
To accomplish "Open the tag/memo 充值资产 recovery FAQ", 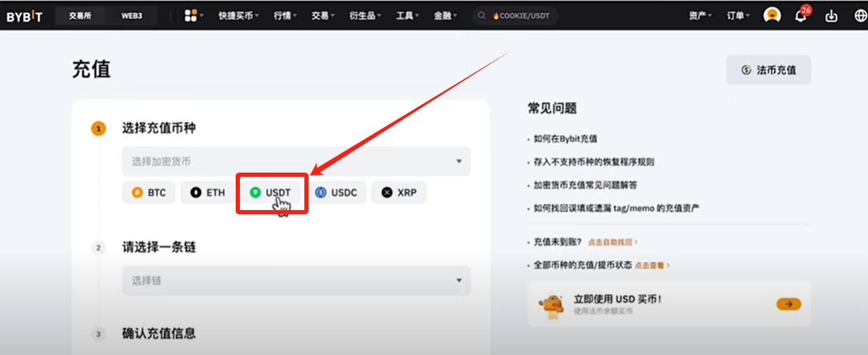I will tap(616, 208).
